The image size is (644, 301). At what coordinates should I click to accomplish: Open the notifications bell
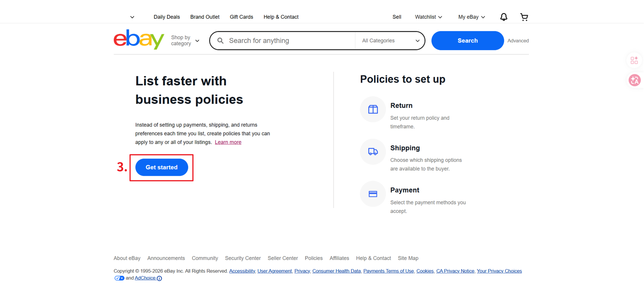(503, 17)
